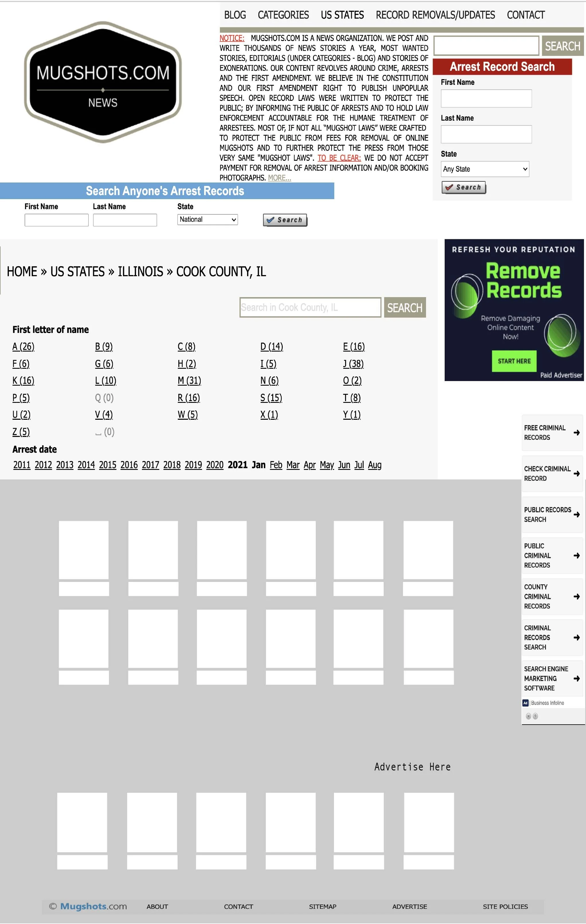Click START HERE in Remove Records ad
Image resolution: width=586 pixels, height=924 pixels.
(514, 361)
